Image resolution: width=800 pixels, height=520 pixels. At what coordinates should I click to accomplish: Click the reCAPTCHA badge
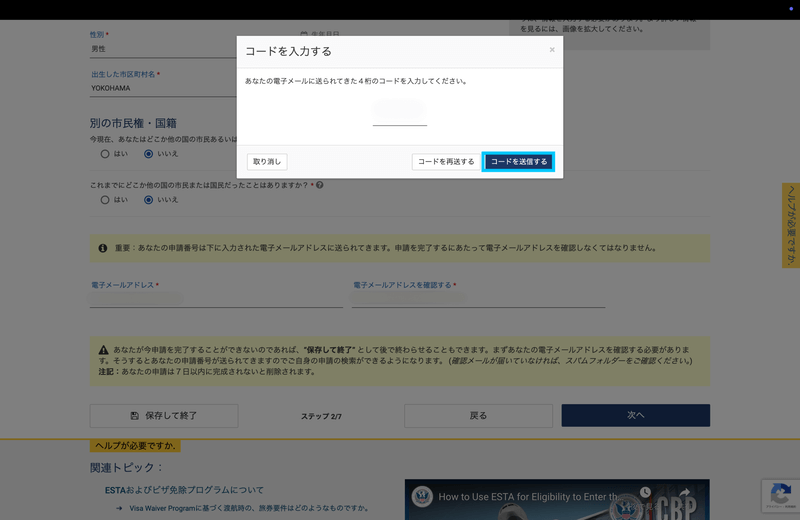[781, 496]
